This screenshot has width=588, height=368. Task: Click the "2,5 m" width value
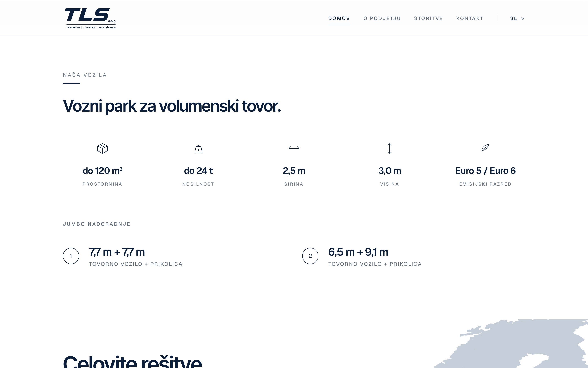click(294, 171)
